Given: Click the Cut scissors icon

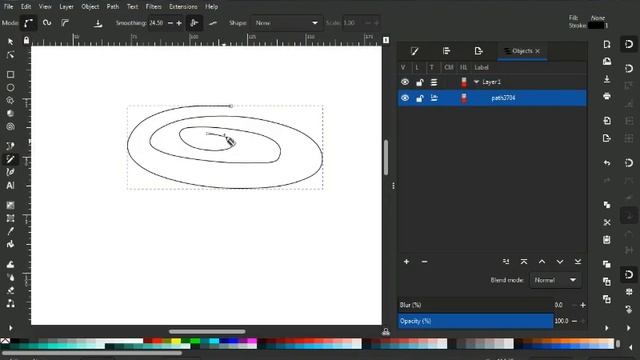Looking at the screenshot, I should point(607,222).
